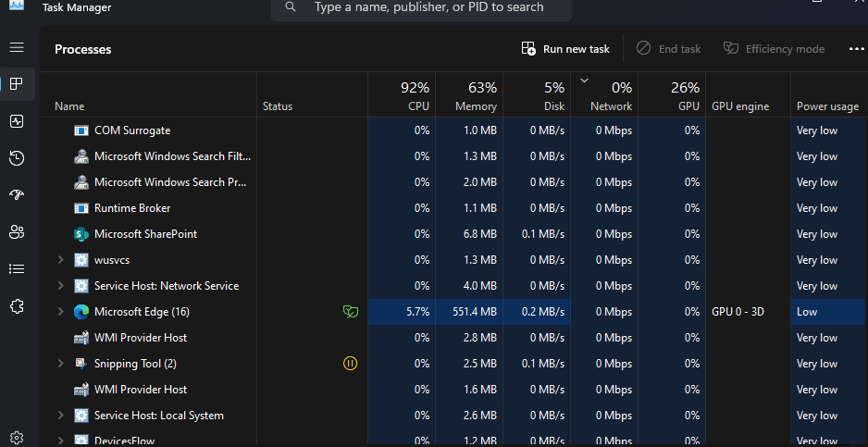Click the Service Host: Local System icon

pos(81,416)
